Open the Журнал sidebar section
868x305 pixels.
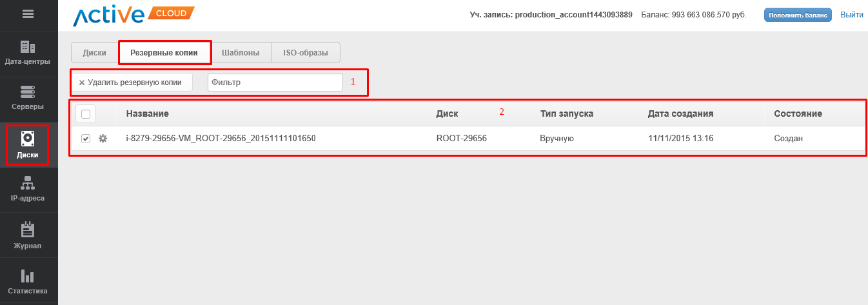click(28, 236)
